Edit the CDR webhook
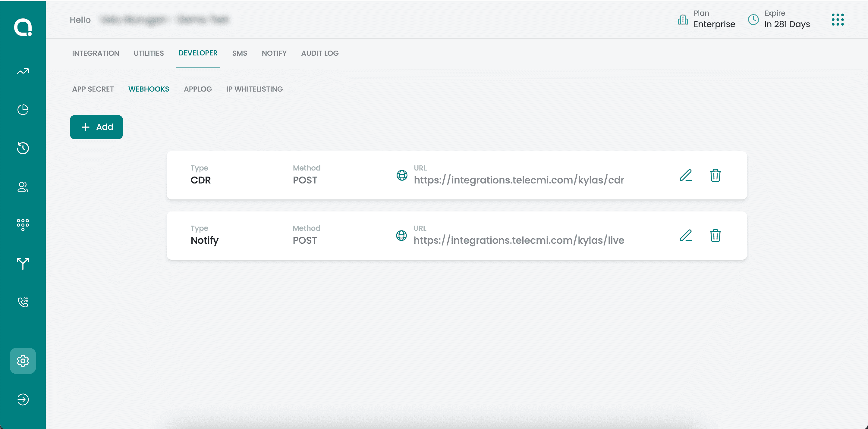Viewport: 868px width, 429px height. tap(686, 175)
